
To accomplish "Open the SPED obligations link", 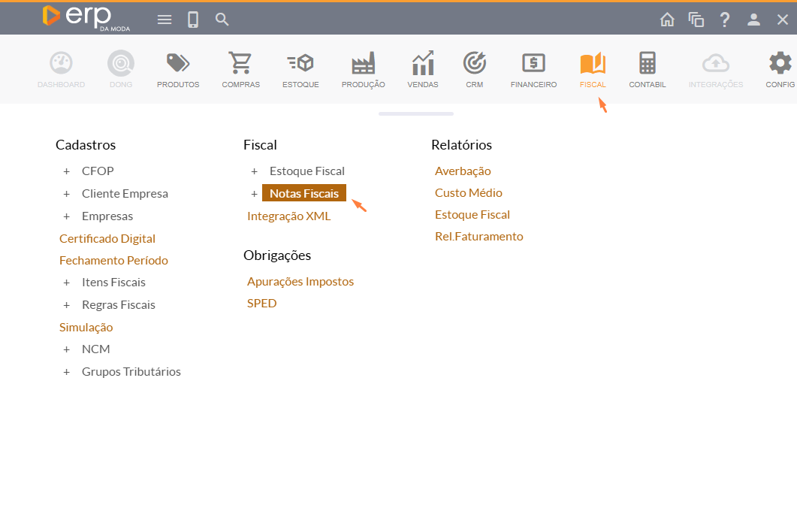I will tap(261, 304).
